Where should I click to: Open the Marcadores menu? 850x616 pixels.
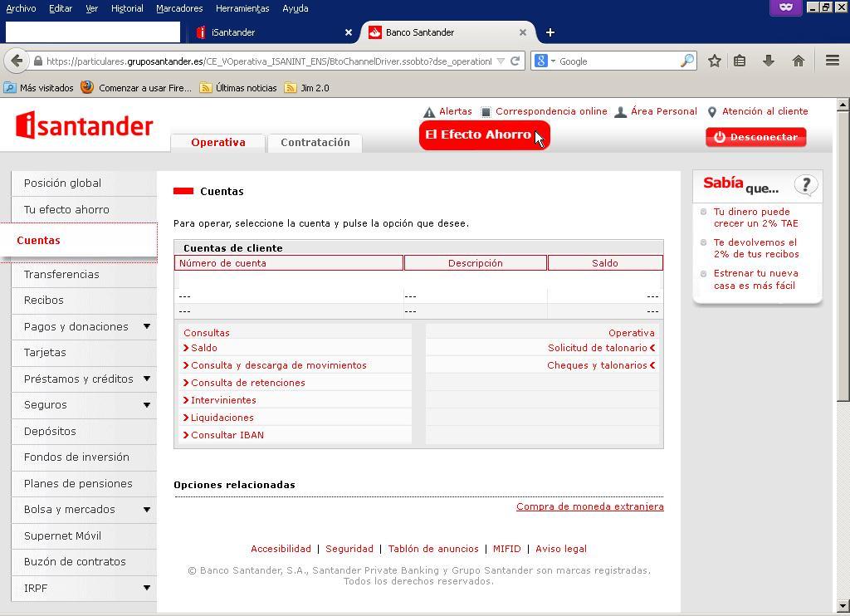[x=179, y=8]
